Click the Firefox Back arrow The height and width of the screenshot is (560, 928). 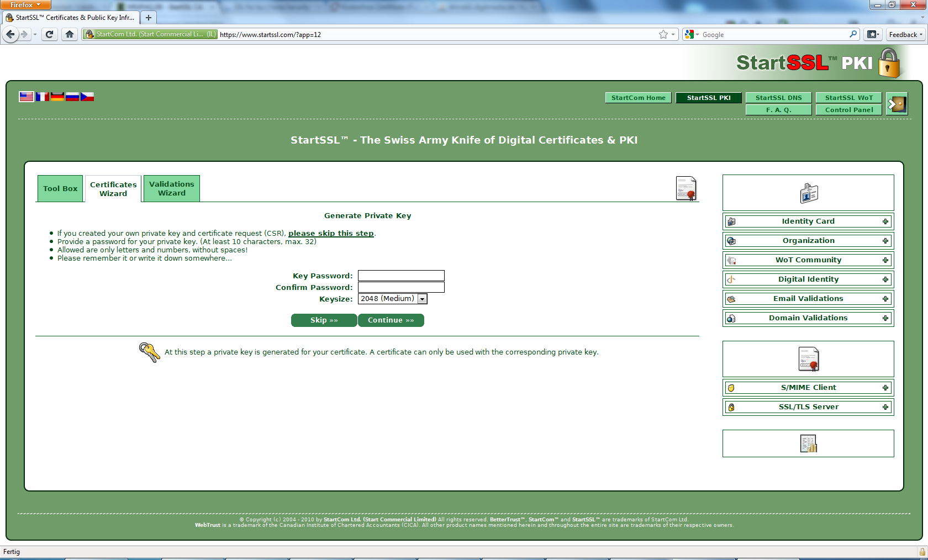(x=10, y=34)
